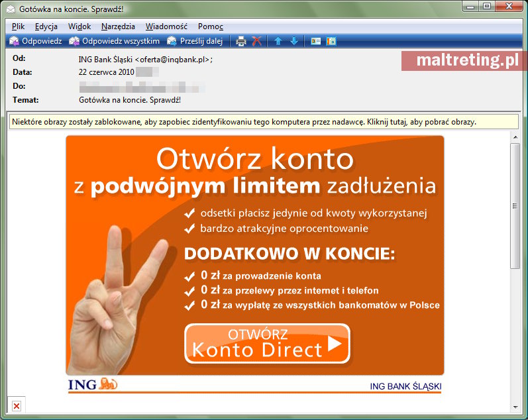Click subject text Gotówka na koncie. Sprawdź!
528x420 pixels.
(130, 100)
